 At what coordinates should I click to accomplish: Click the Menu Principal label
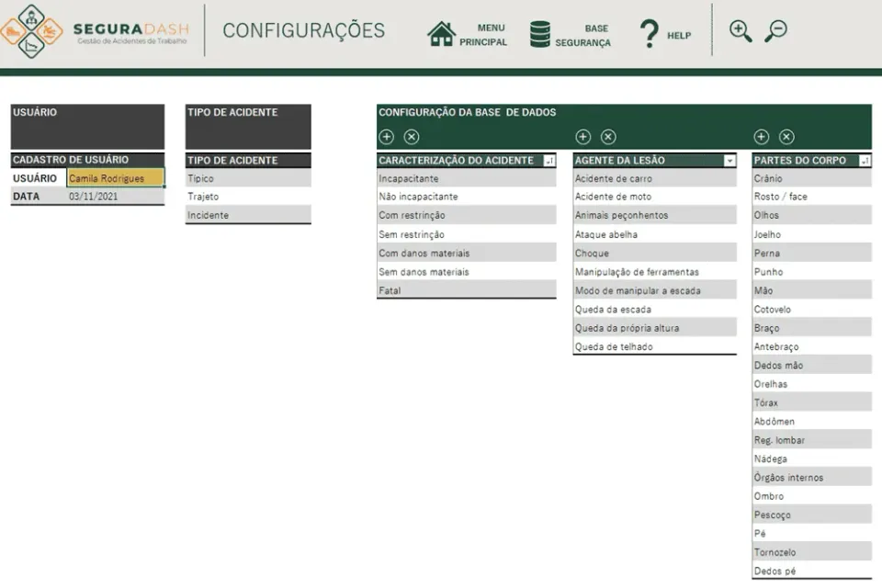pyautogui.click(x=483, y=35)
